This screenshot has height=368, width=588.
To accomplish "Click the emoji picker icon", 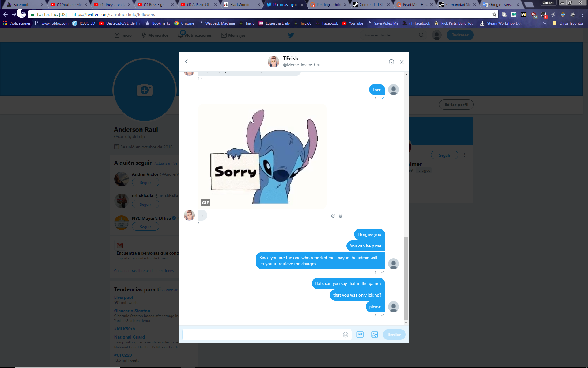I will 345,335.
